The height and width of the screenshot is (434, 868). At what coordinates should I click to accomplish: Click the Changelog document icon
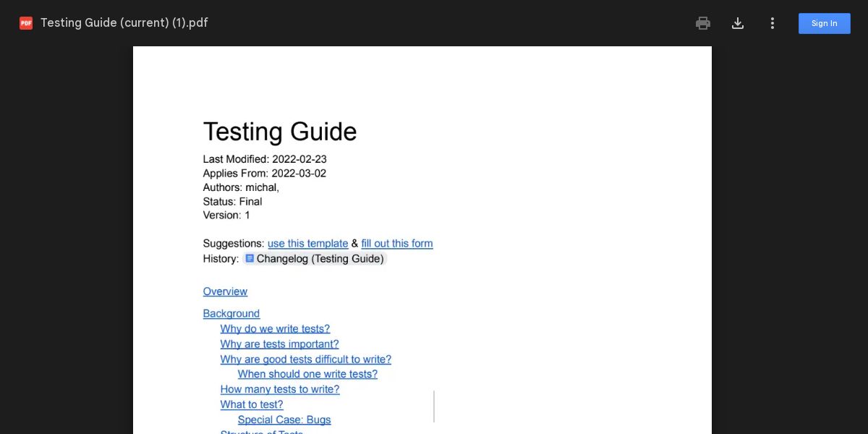click(x=250, y=258)
